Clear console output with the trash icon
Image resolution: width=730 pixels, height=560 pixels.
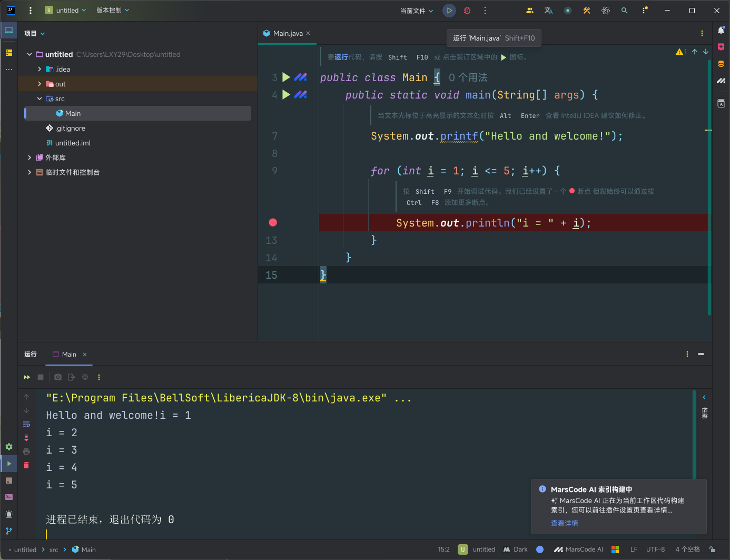[26, 465]
